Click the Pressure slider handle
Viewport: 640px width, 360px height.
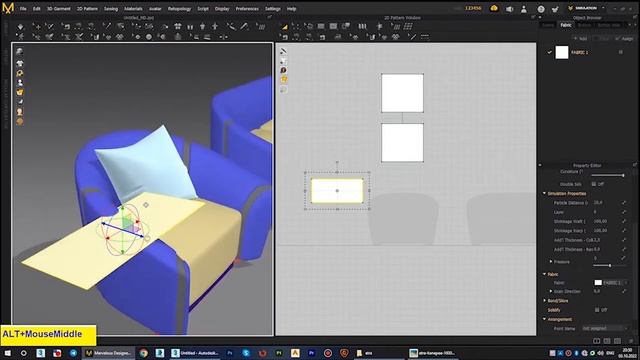point(610,266)
